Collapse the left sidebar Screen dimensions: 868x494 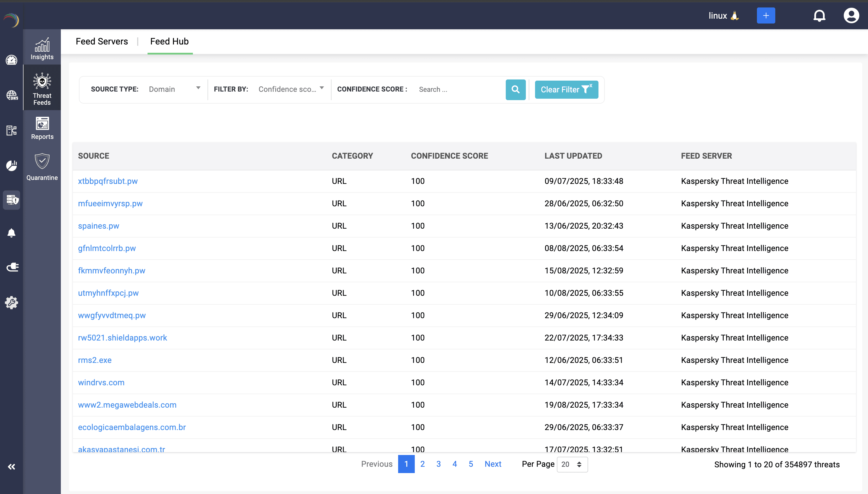pos(11,466)
